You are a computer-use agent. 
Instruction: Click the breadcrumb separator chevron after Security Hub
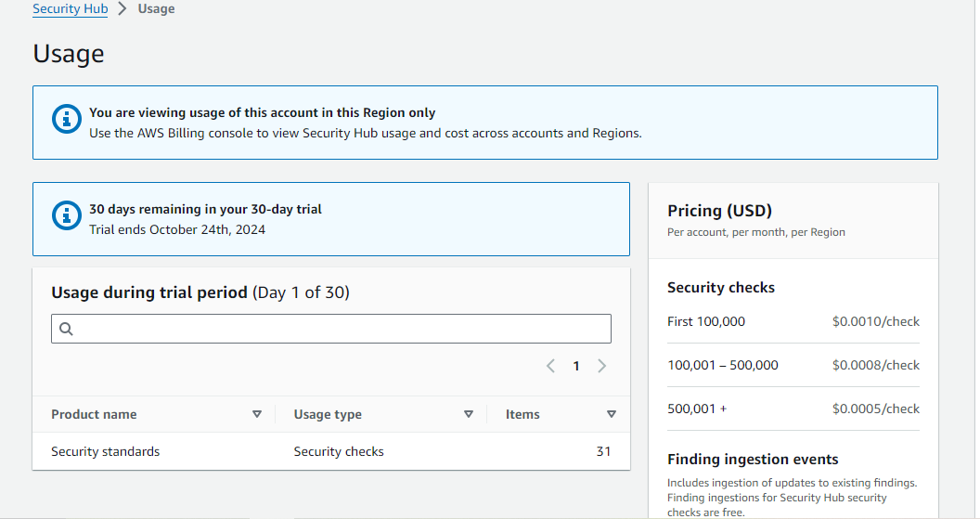tap(122, 8)
